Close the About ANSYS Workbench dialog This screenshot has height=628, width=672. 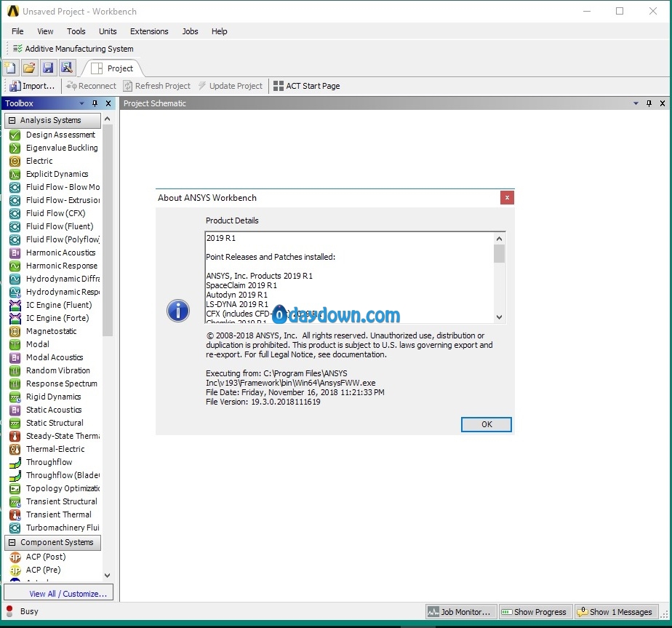(507, 198)
